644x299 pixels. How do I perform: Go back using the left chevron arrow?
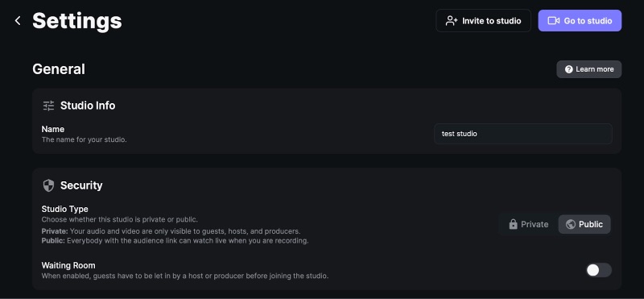click(18, 21)
